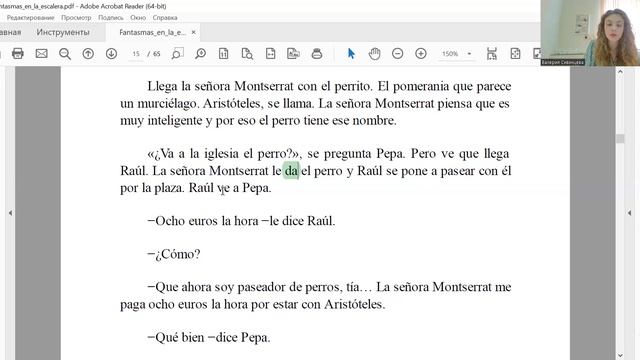The image size is (640, 360).
Task: Click the text "Ocho euros la hora"
Action: coord(207,221)
